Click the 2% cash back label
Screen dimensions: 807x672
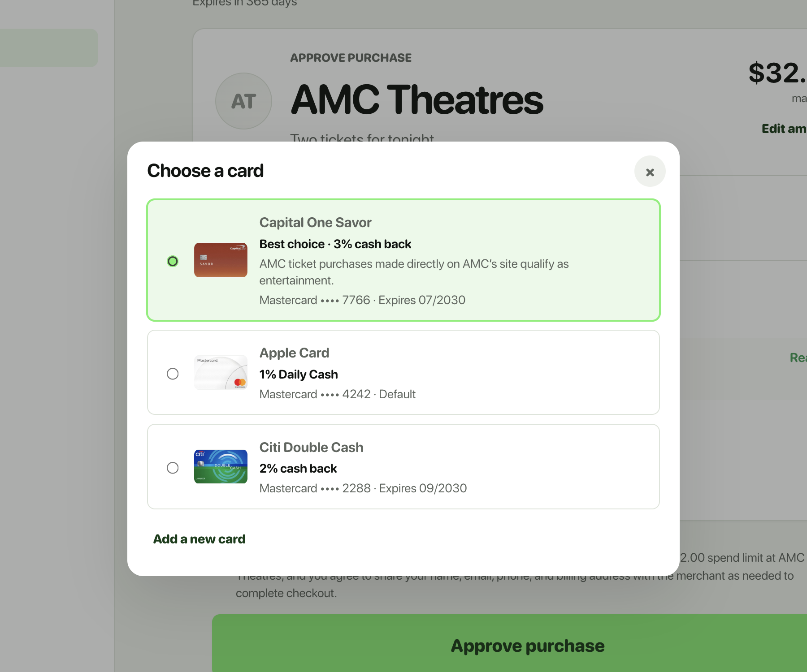click(298, 469)
